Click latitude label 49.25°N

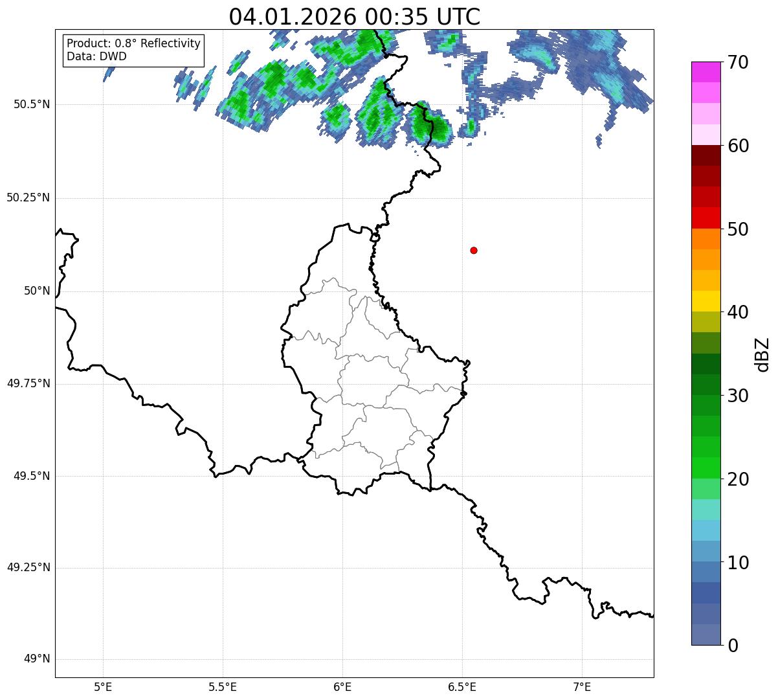[28, 568]
